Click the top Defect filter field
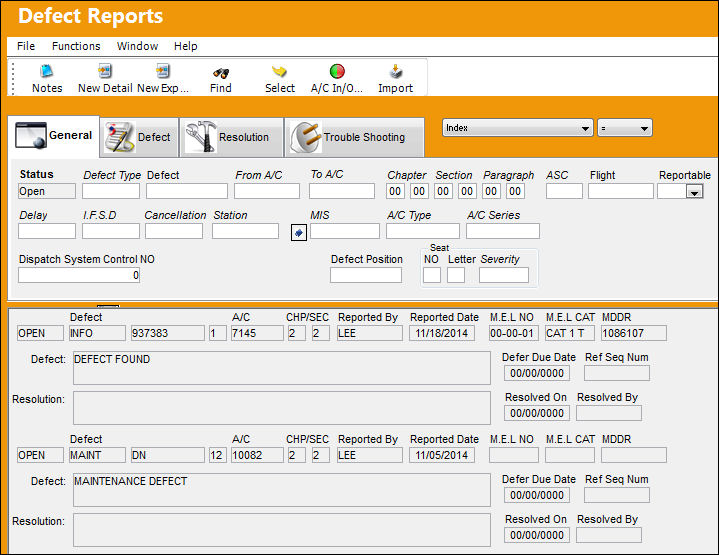 [187, 191]
